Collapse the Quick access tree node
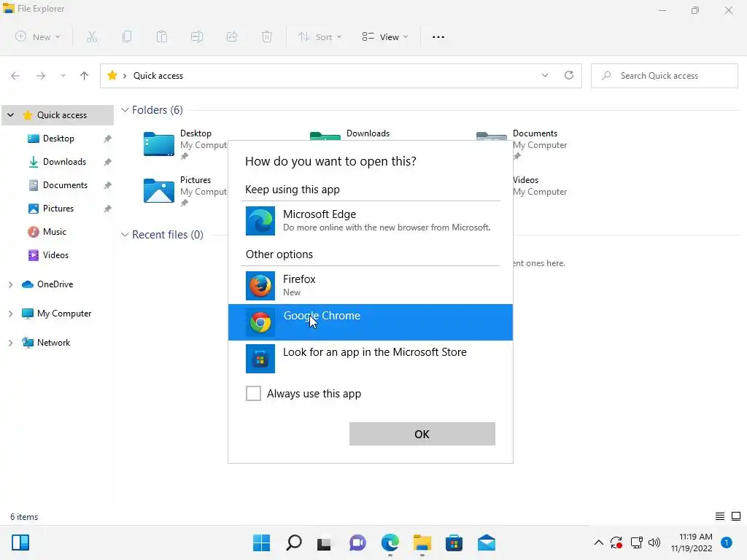Screen dimensions: 747x560 (10, 115)
